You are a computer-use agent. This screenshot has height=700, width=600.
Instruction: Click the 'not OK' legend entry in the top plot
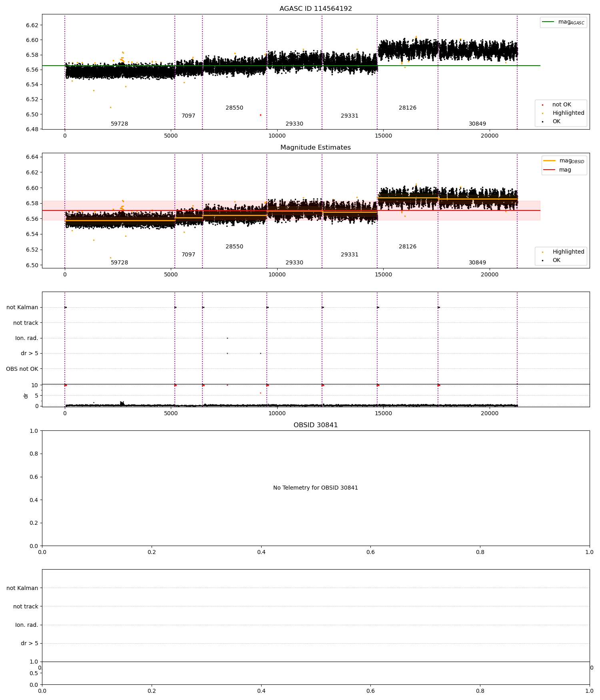pos(557,105)
